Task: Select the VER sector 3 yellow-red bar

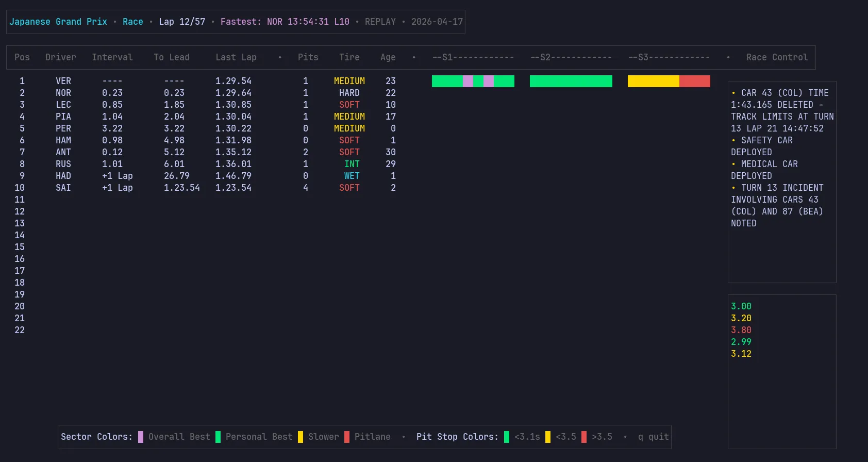Action: pyautogui.click(x=669, y=81)
